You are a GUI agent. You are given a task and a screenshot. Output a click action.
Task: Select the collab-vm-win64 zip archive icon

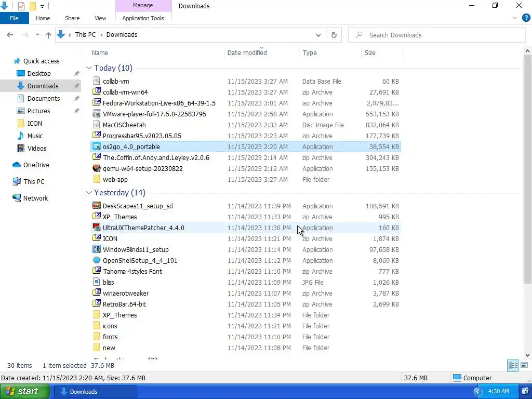point(97,92)
